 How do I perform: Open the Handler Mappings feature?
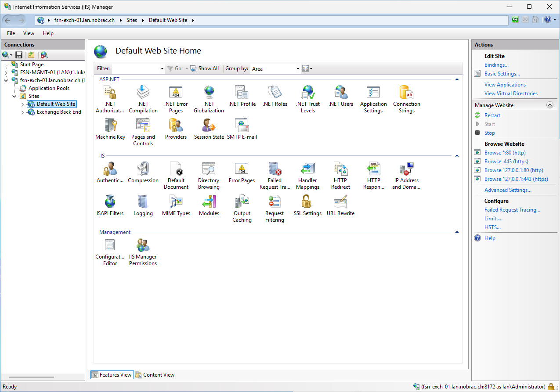[307, 176]
